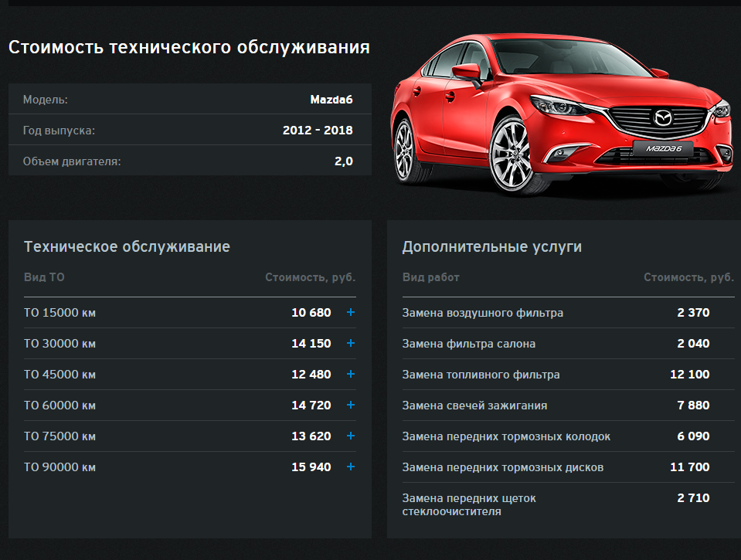
Task: Select the engine volume value 2,0
Action: tap(344, 161)
